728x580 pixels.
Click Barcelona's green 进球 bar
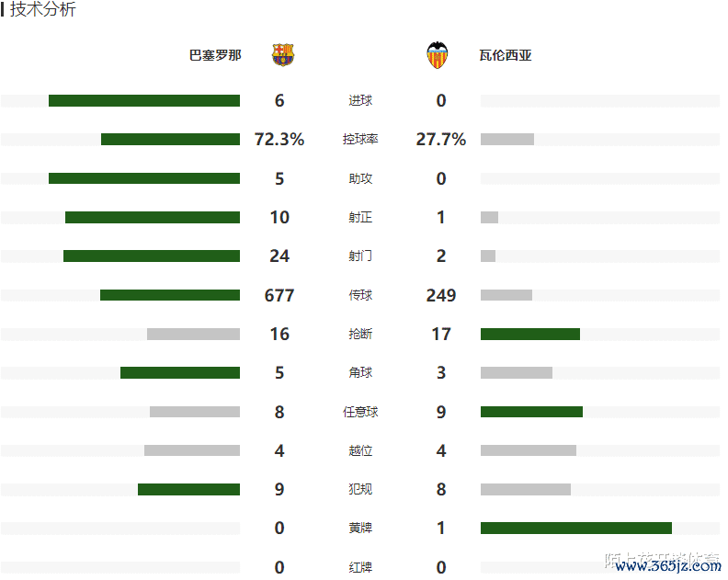click(x=144, y=101)
